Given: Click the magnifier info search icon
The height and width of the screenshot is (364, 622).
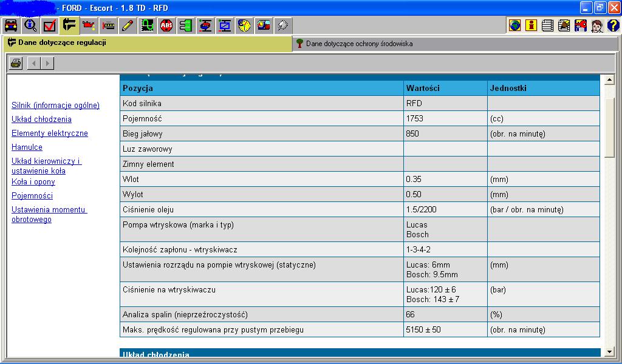Looking at the screenshot, I should coord(30,25).
